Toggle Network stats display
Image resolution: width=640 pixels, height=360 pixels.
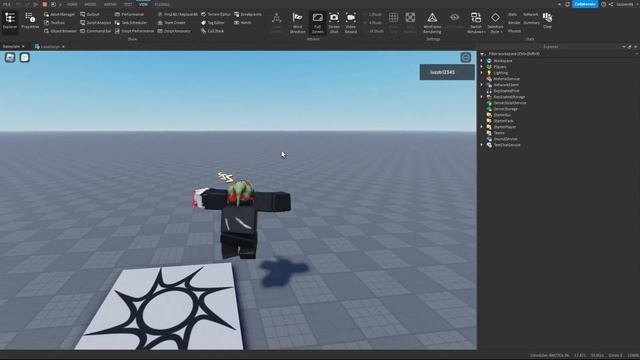click(531, 14)
